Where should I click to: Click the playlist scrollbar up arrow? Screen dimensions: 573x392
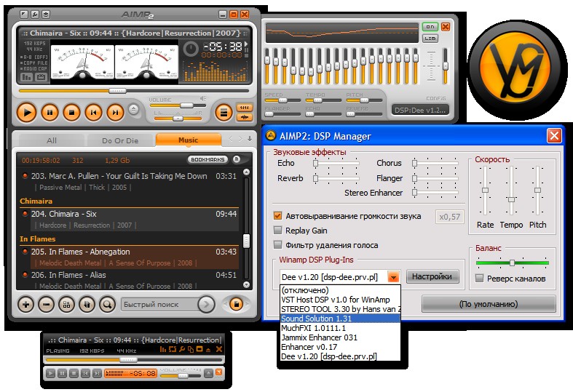click(x=246, y=172)
